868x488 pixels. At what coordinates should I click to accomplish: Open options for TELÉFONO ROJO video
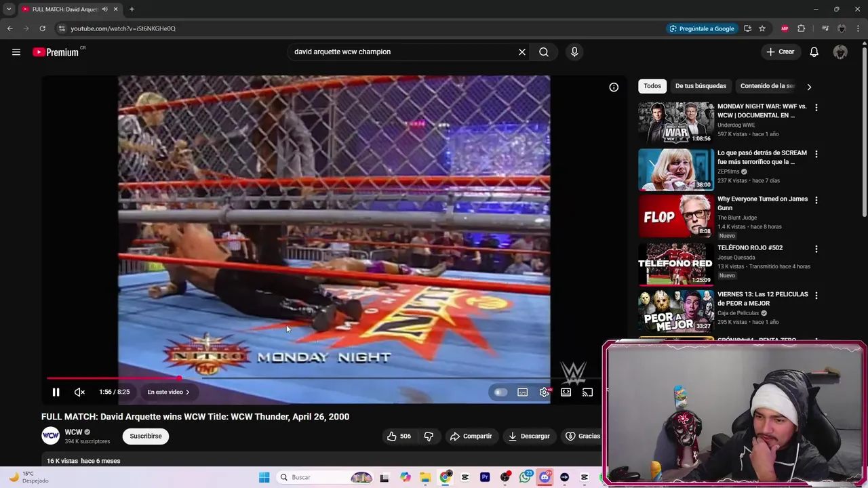tap(816, 249)
